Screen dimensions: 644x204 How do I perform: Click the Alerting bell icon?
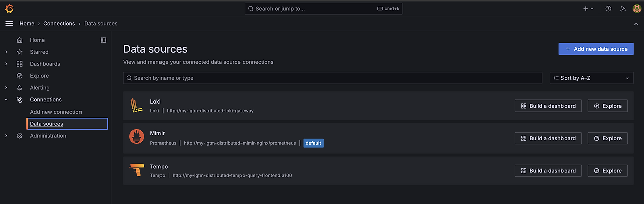pos(20,88)
